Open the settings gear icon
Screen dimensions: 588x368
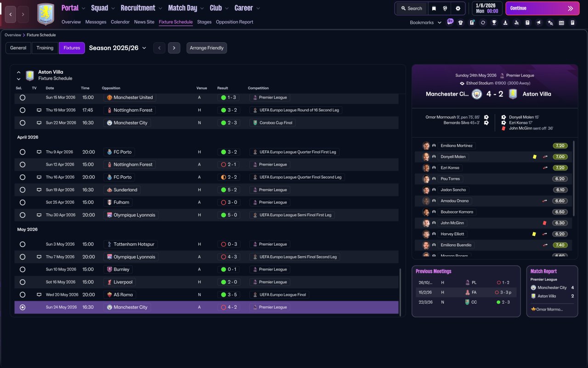click(x=458, y=8)
